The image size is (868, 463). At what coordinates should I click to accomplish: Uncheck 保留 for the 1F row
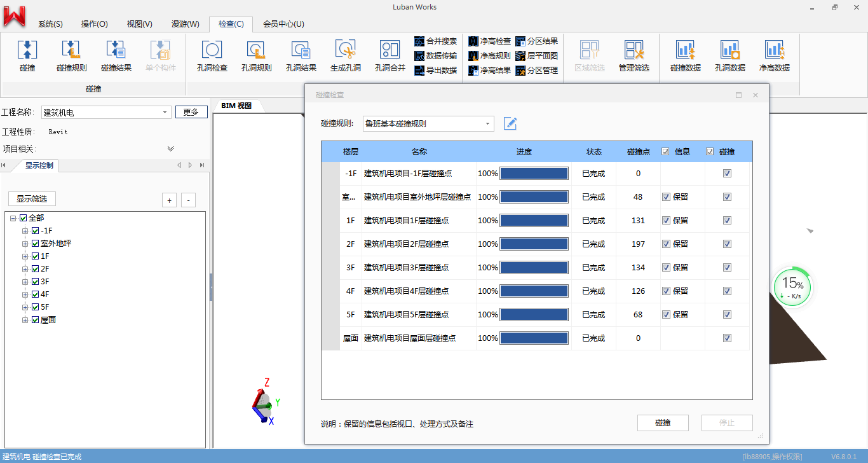666,221
